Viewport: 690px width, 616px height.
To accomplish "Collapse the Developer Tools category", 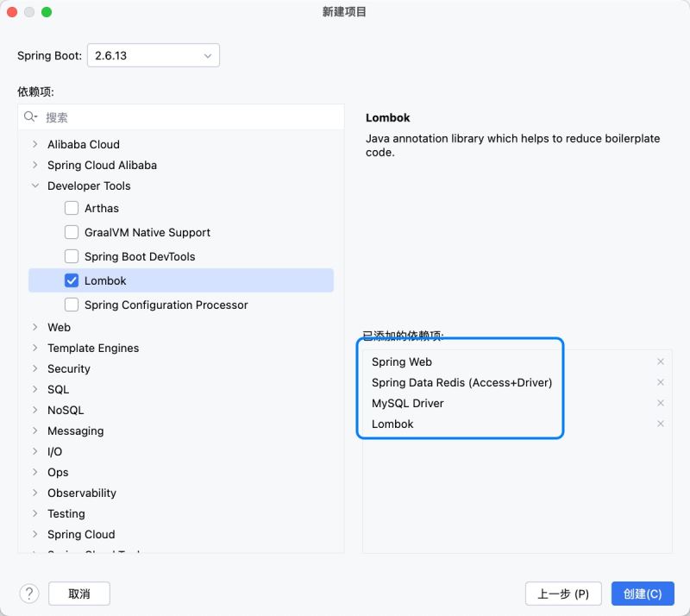I will [35, 185].
